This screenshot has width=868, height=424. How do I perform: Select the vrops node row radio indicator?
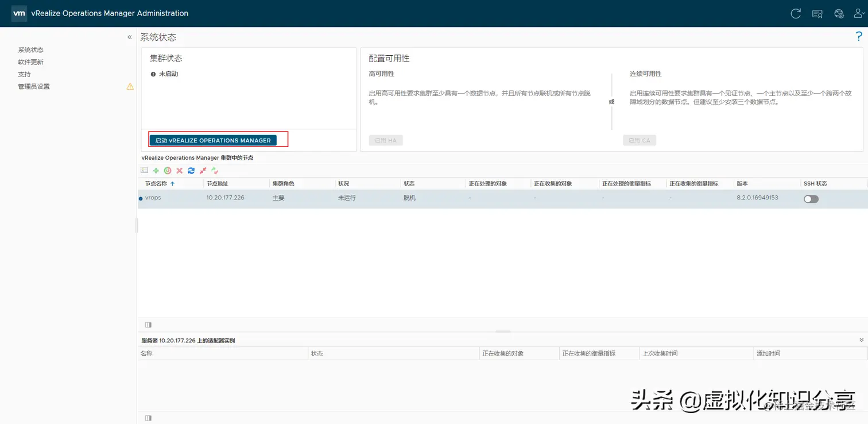(141, 197)
